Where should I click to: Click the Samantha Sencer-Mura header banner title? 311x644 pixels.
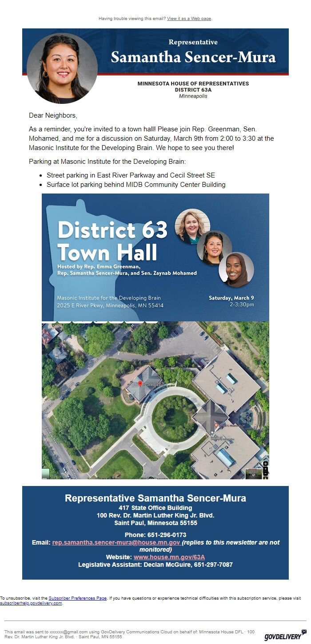[x=193, y=57]
